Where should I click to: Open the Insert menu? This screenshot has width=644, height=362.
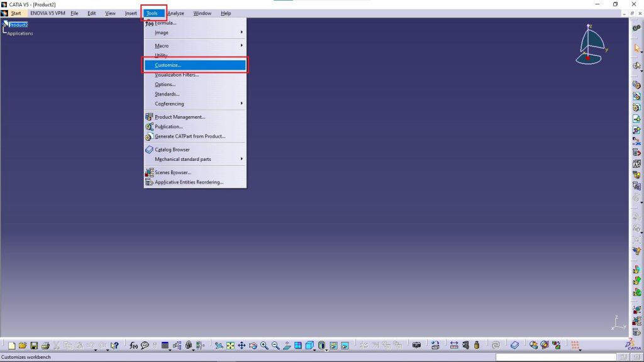[x=131, y=13]
